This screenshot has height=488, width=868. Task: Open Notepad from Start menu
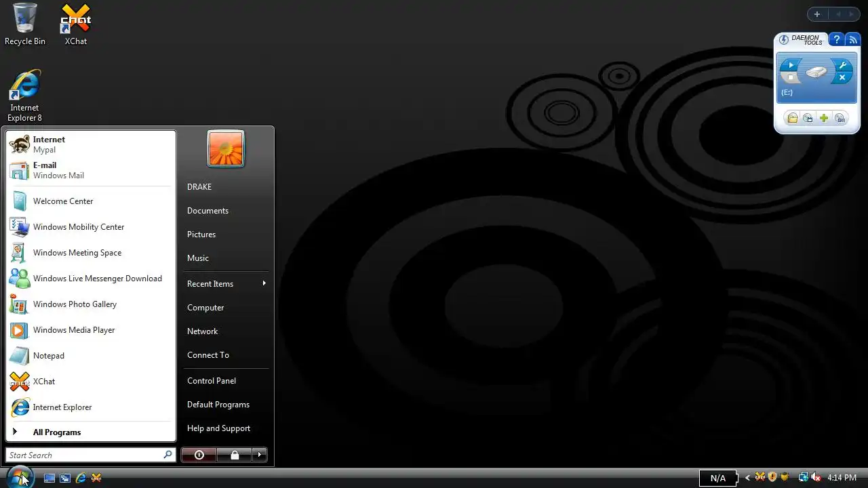click(x=91, y=356)
